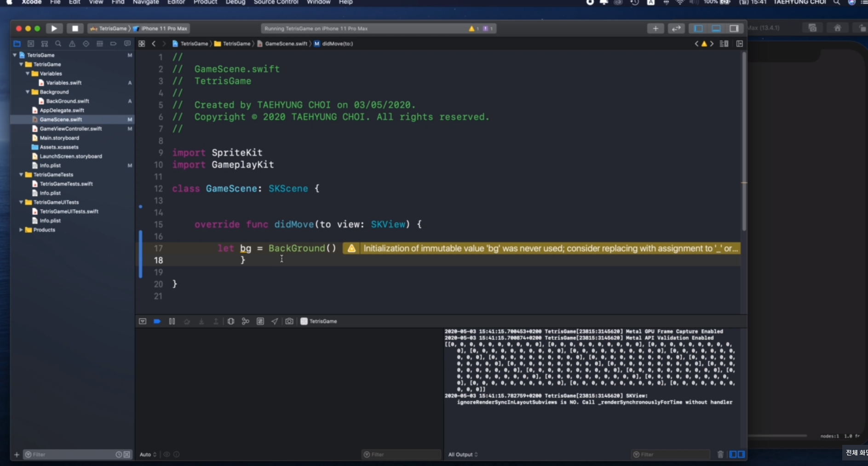Click the console Filter field
The width and height of the screenshot is (868, 466).
pos(671,455)
